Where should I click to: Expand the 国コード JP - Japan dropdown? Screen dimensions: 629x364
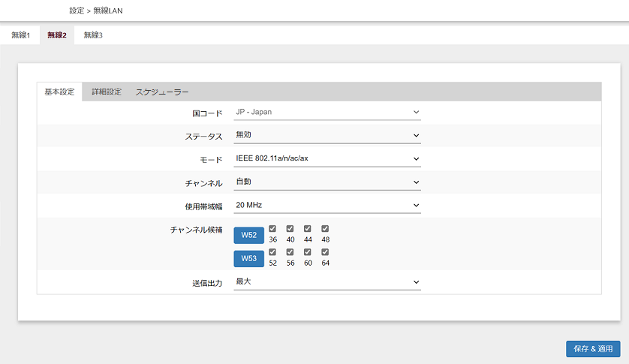coord(327,113)
